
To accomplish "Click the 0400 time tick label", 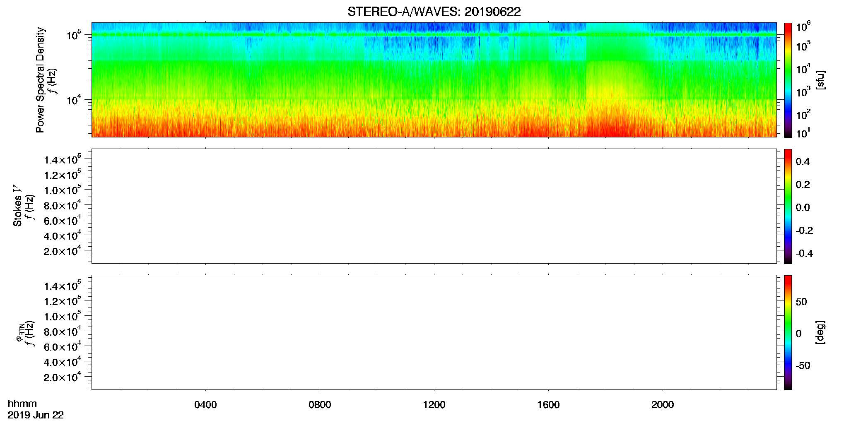I will [x=205, y=405].
